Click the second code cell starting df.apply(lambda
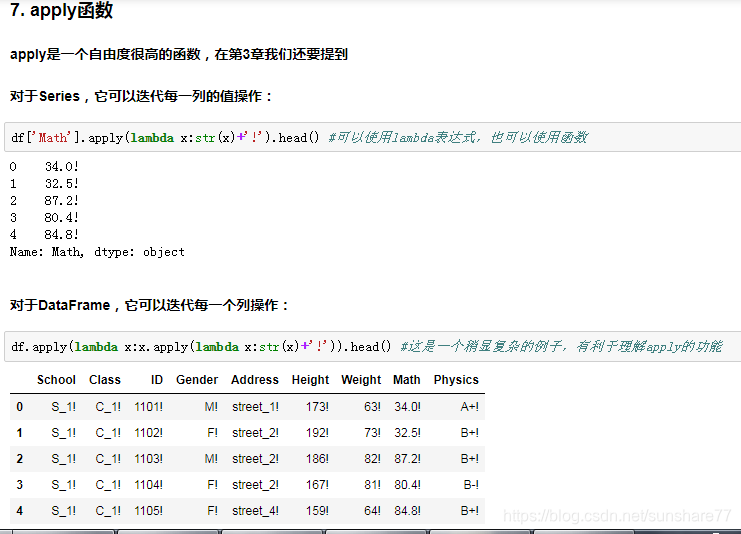741x534 pixels. point(373,346)
